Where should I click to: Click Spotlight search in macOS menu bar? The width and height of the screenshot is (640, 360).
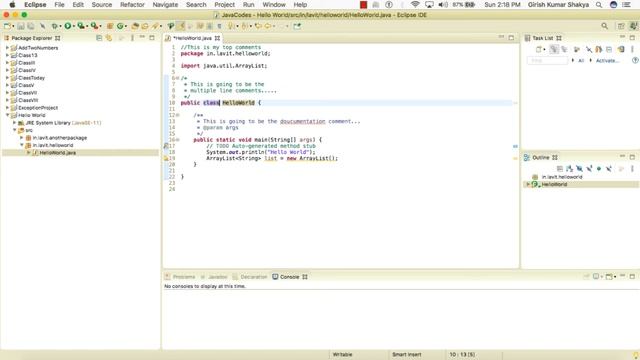tap(598, 5)
